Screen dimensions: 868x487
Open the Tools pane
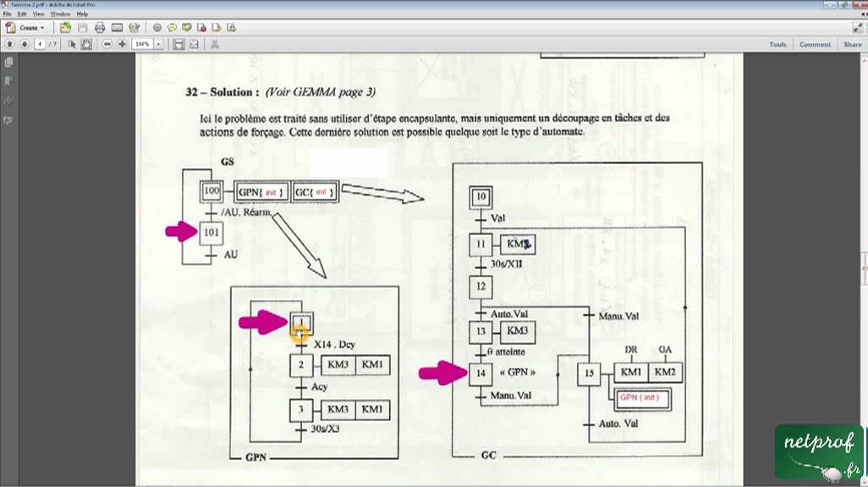(777, 44)
